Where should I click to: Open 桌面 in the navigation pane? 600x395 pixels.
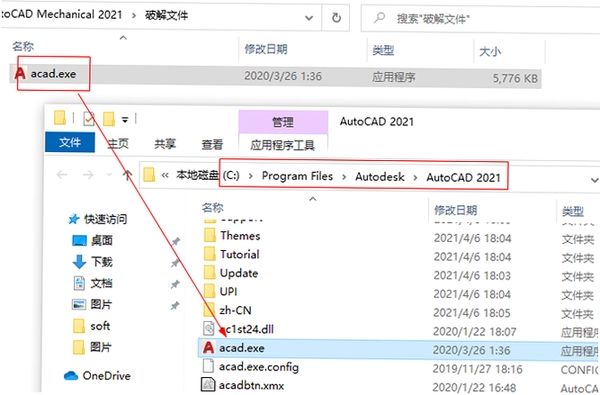tap(102, 240)
